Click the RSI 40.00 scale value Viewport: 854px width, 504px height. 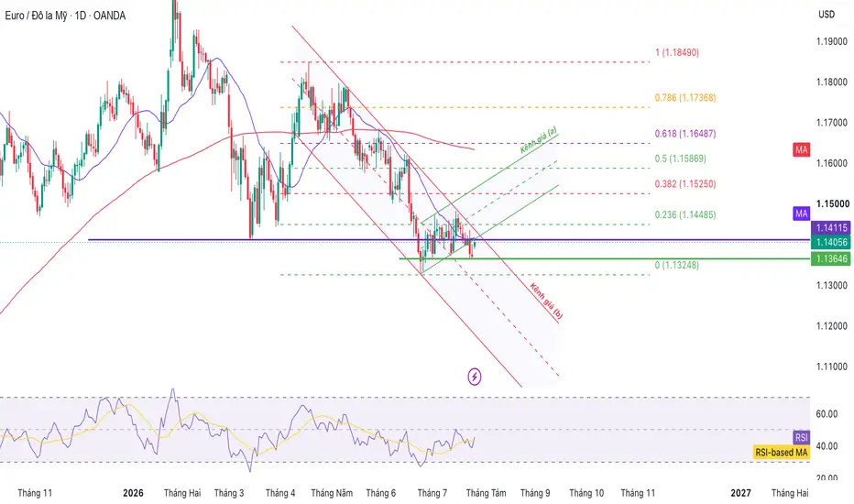click(x=827, y=446)
